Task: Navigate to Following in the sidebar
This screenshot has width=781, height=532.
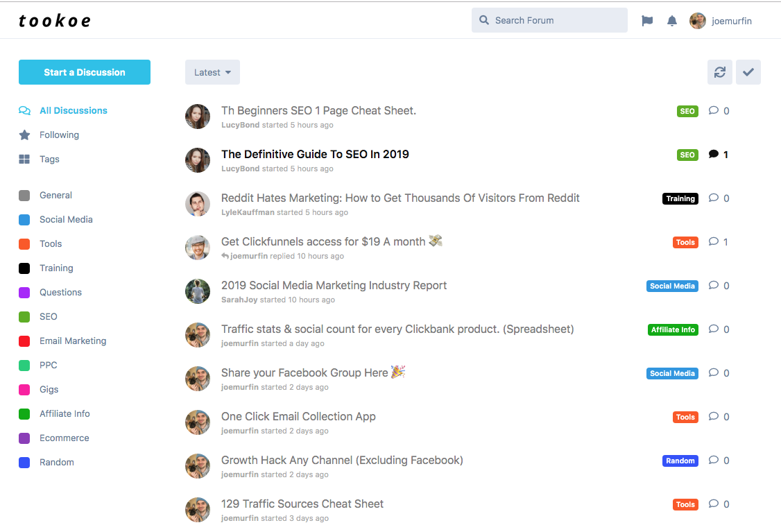Action: tap(58, 135)
